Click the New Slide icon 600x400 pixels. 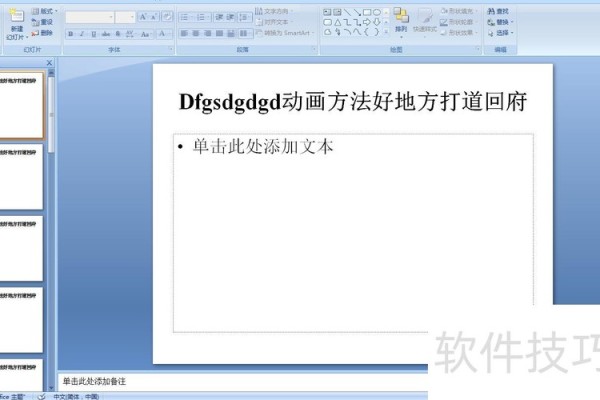coord(16,16)
